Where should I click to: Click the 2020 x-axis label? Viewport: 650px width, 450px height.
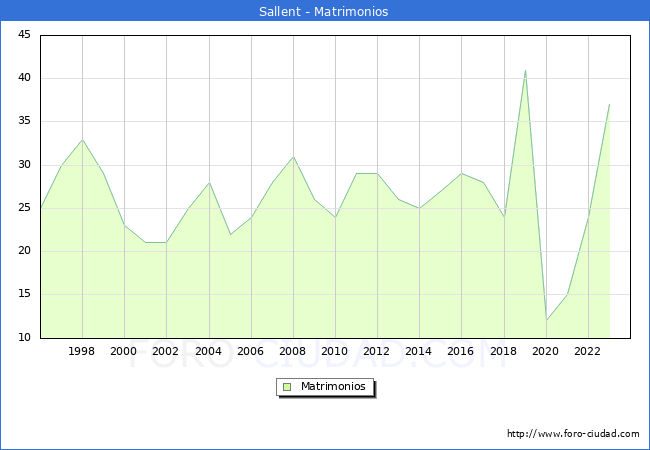pyautogui.click(x=546, y=351)
